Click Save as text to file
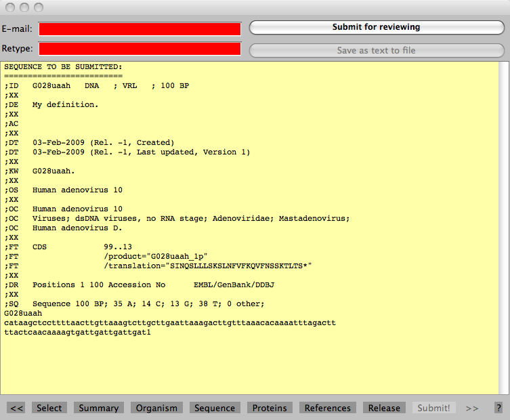Viewport: 510px width, 420px height. [377, 50]
